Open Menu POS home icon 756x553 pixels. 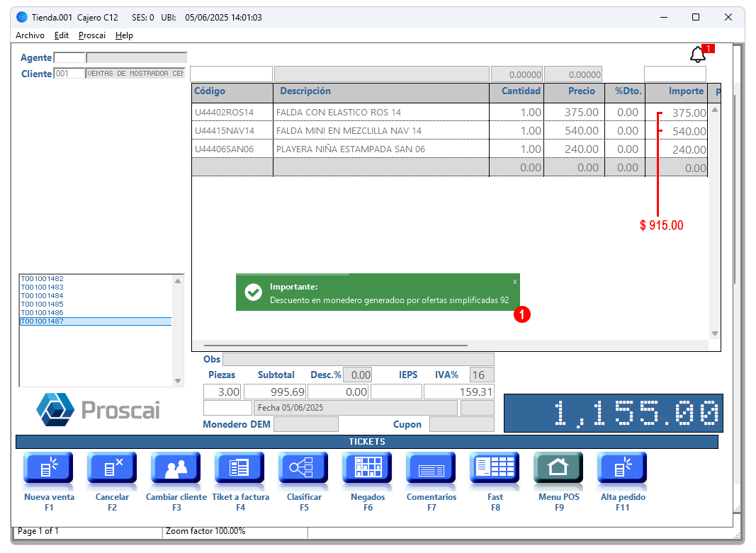pos(558,467)
